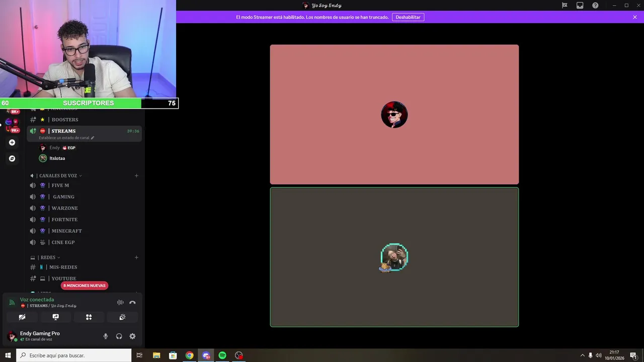The image size is (644, 362).
Task: Focus the Windows taskbar search box
Action: [74, 355]
